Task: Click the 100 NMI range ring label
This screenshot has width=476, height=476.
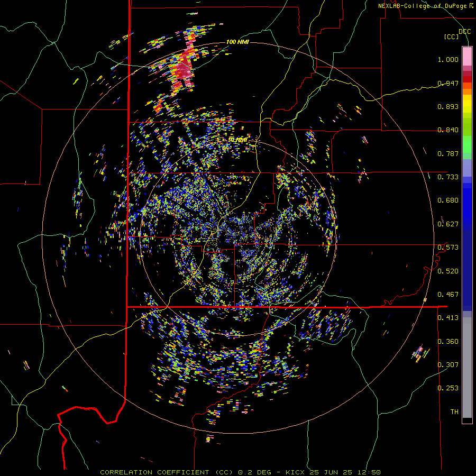Action: [237, 42]
